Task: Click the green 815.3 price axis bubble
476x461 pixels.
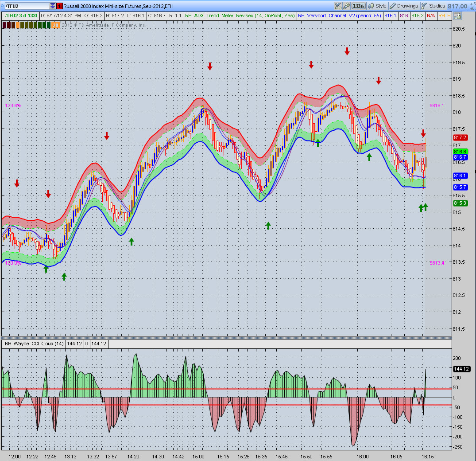Action: click(x=460, y=203)
